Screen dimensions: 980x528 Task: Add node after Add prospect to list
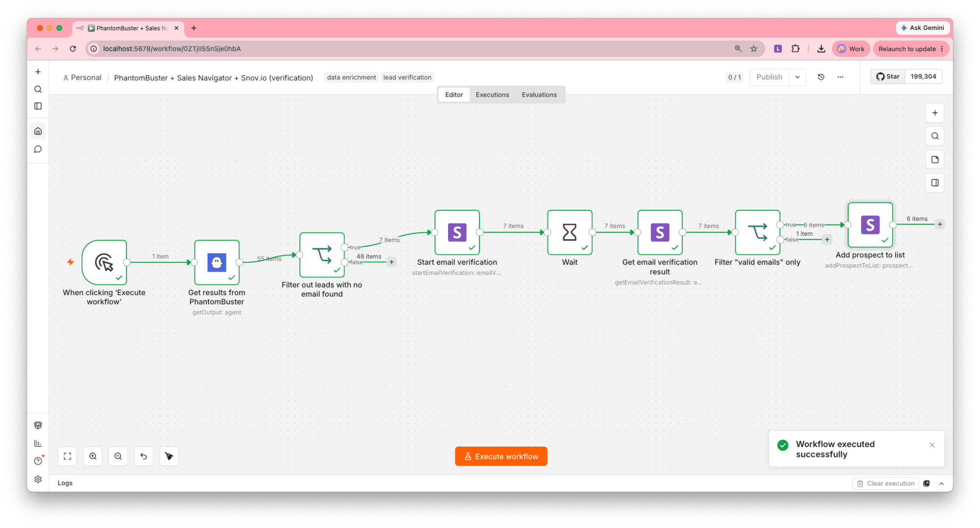(x=939, y=225)
